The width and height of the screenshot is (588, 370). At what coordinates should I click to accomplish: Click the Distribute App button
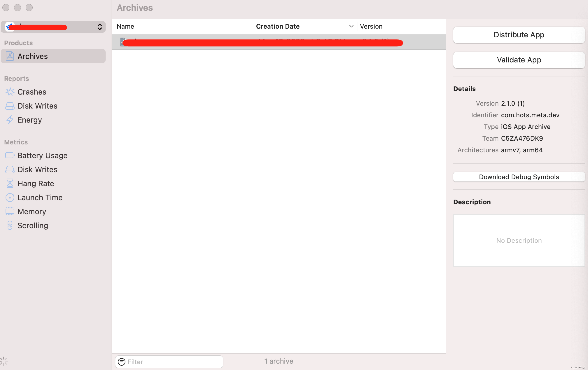[x=519, y=35]
